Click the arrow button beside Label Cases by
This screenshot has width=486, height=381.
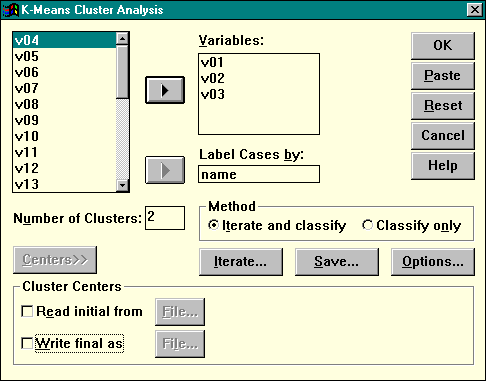coord(165,170)
